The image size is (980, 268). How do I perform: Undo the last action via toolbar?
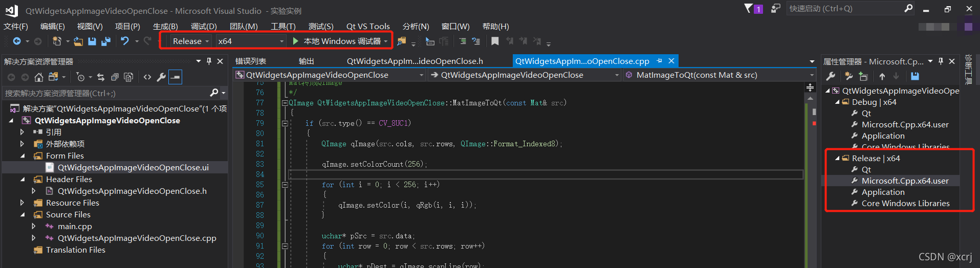pos(125,41)
